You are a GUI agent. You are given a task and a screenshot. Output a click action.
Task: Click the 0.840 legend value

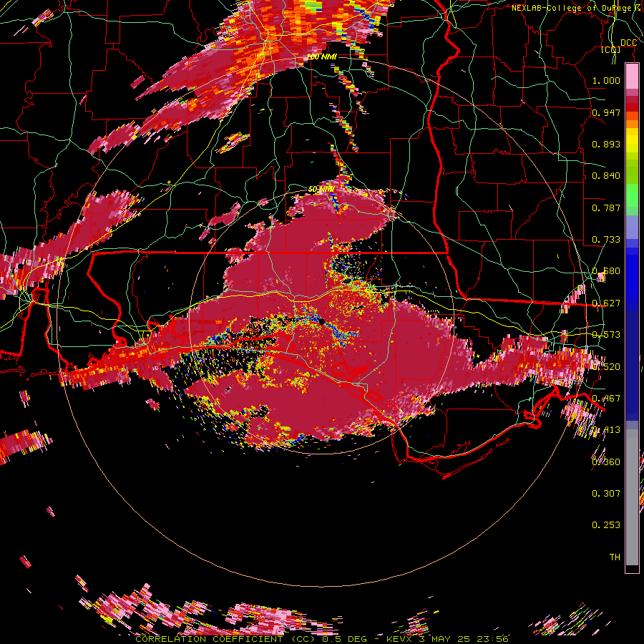tap(606, 176)
